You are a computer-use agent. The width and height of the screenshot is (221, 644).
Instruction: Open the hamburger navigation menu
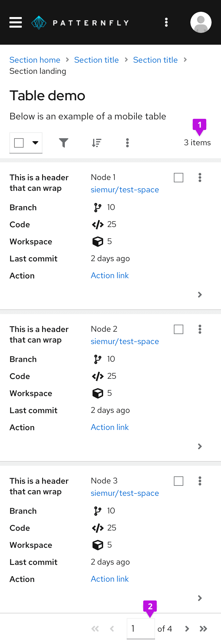pyautogui.click(x=16, y=22)
